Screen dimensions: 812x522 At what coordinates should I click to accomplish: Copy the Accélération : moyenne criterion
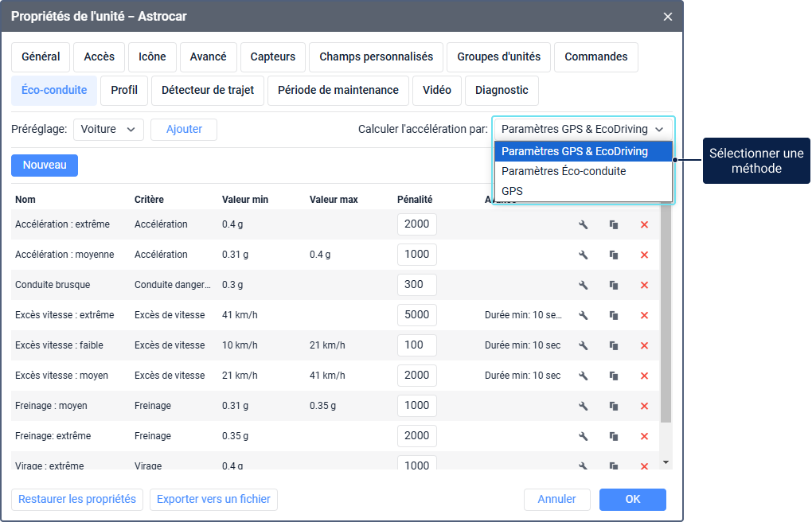[614, 255]
